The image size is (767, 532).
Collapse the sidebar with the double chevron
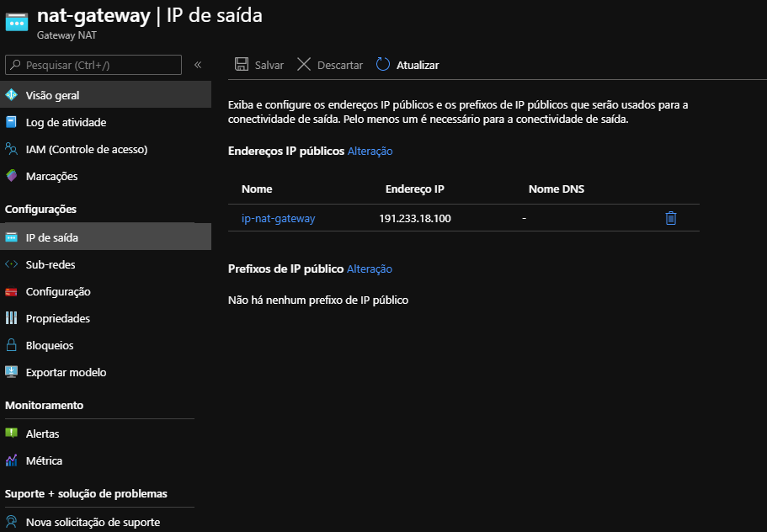click(x=198, y=65)
